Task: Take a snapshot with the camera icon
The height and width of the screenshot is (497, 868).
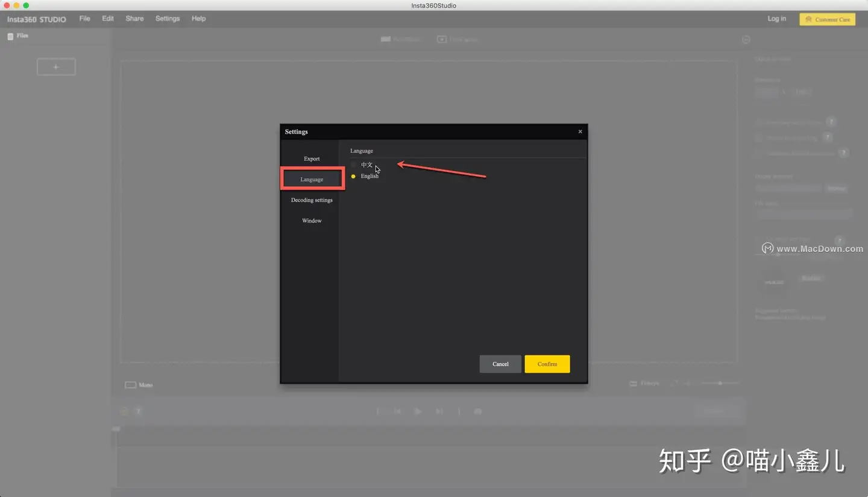Action: (x=478, y=411)
